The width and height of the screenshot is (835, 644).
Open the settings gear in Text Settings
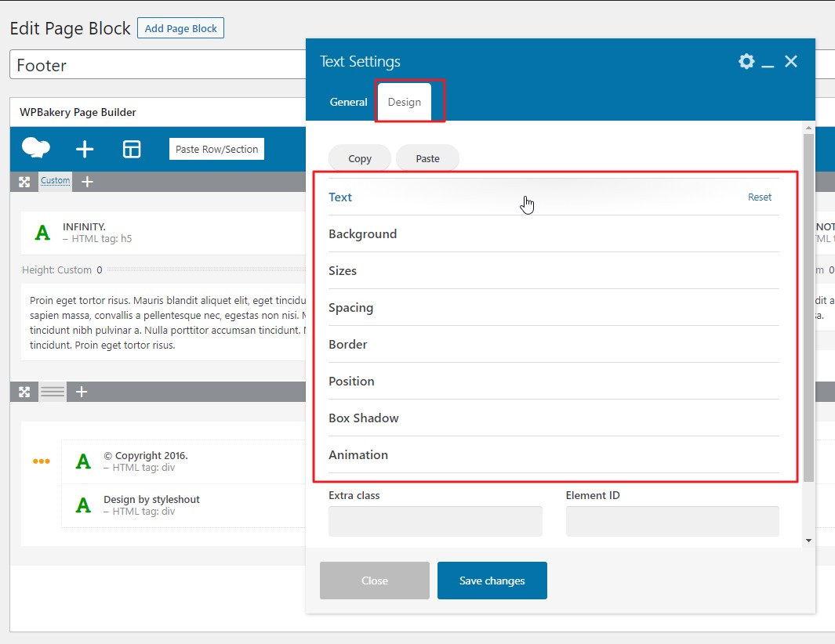coord(746,61)
